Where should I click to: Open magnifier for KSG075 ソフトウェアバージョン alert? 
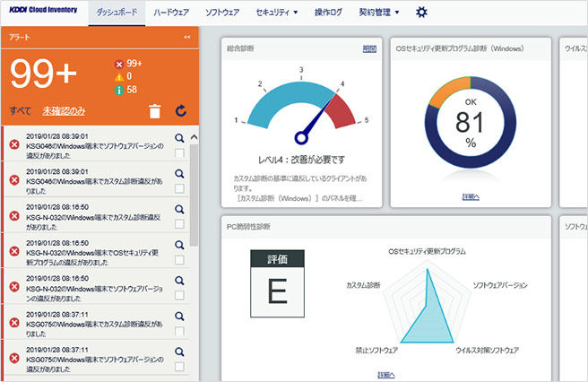click(179, 352)
